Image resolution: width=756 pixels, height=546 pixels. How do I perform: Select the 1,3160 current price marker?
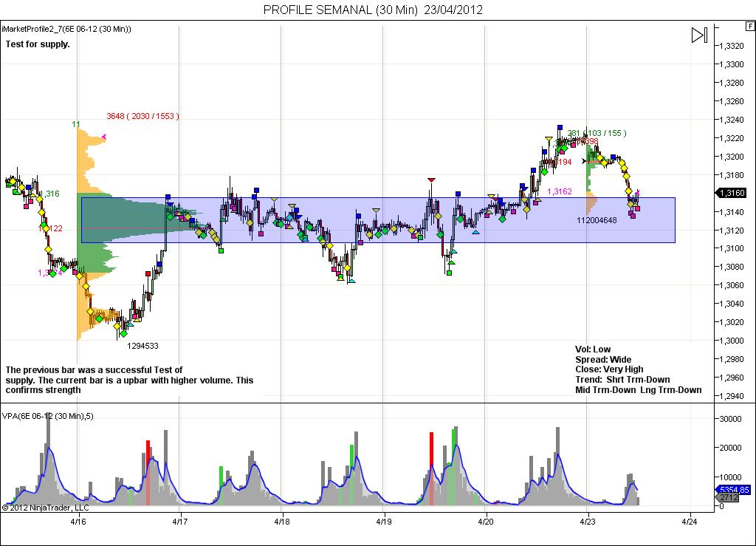[x=732, y=193]
